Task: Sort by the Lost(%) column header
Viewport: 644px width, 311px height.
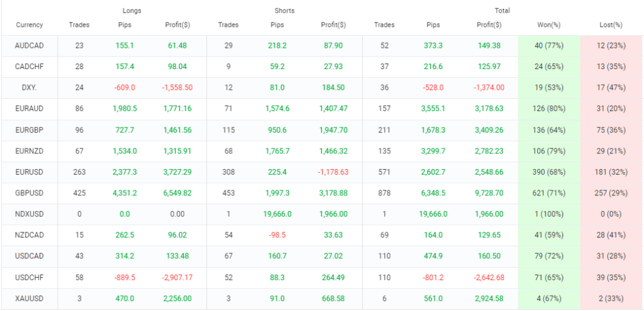Action: tap(611, 25)
